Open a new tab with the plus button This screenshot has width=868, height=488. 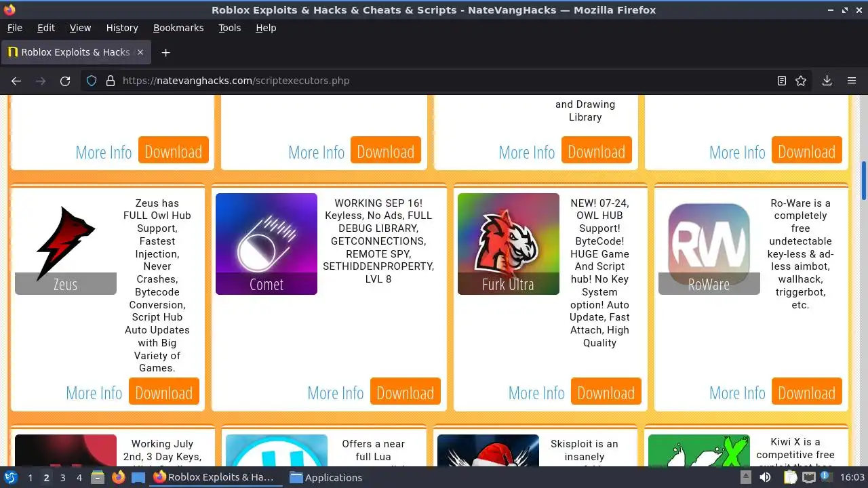click(x=165, y=52)
